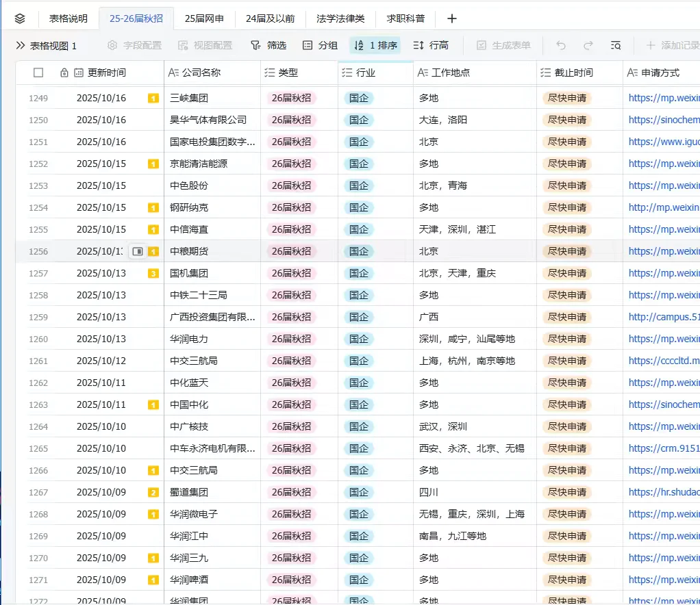The height and width of the screenshot is (605, 700).
Task: Click 国企 tag in 中色股份 row
Action: pyautogui.click(x=359, y=185)
